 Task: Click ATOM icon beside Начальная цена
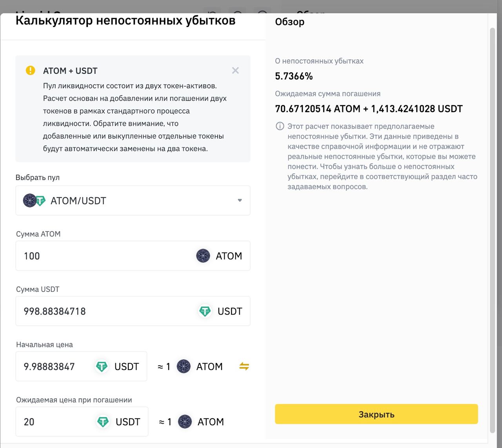pos(184,366)
